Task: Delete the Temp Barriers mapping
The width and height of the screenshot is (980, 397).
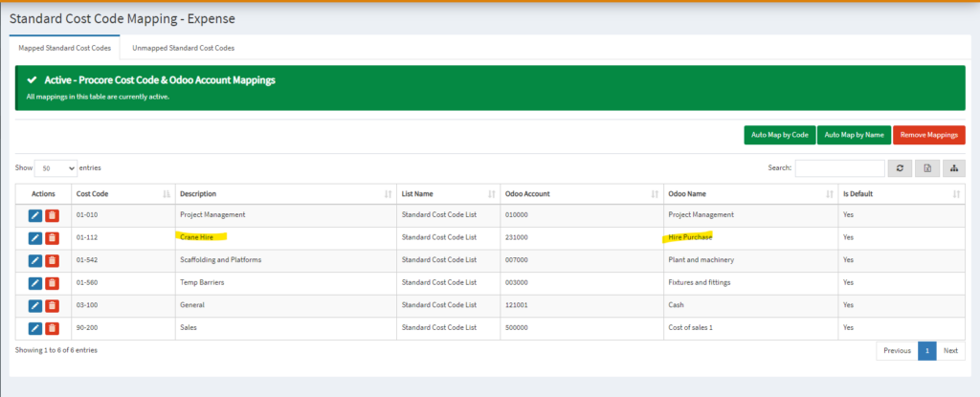Action: point(52,282)
